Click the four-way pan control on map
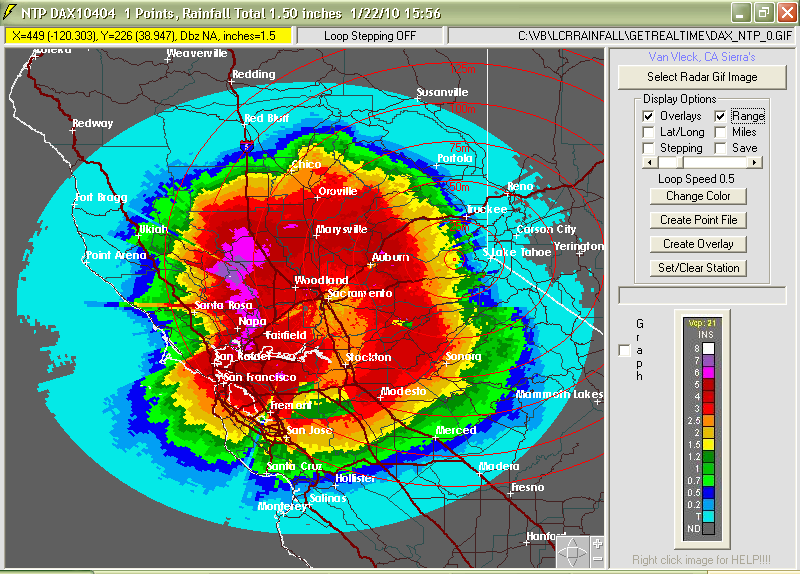Viewport: 800px width, 574px height. (x=573, y=551)
